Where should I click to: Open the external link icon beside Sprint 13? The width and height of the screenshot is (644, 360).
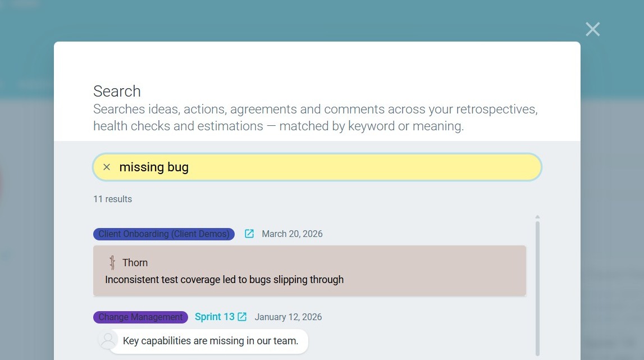coord(242,317)
